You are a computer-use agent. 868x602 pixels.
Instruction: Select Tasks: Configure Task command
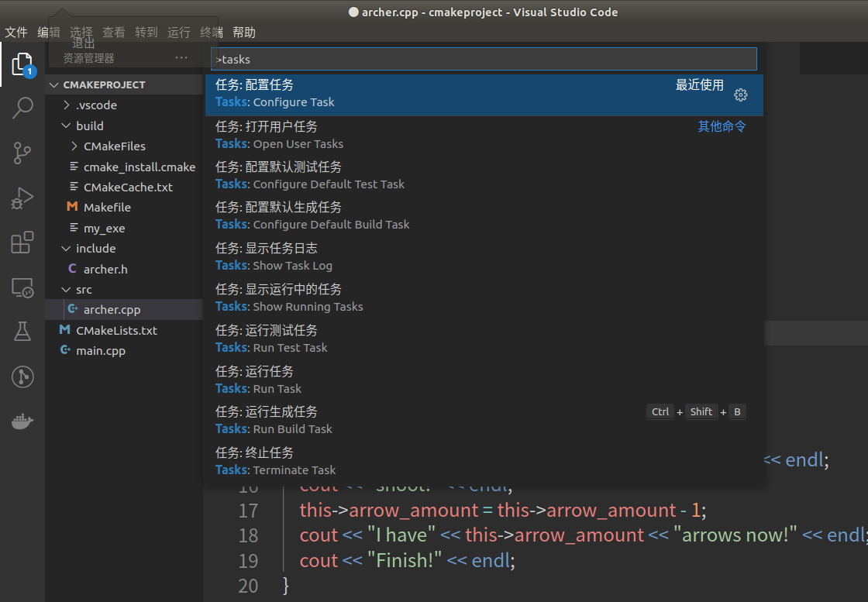click(x=484, y=95)
